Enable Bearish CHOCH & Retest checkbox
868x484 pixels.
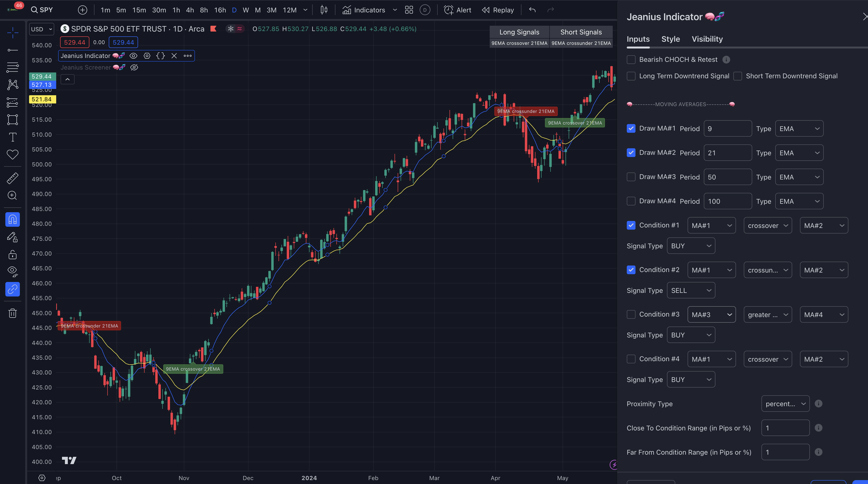631,60
